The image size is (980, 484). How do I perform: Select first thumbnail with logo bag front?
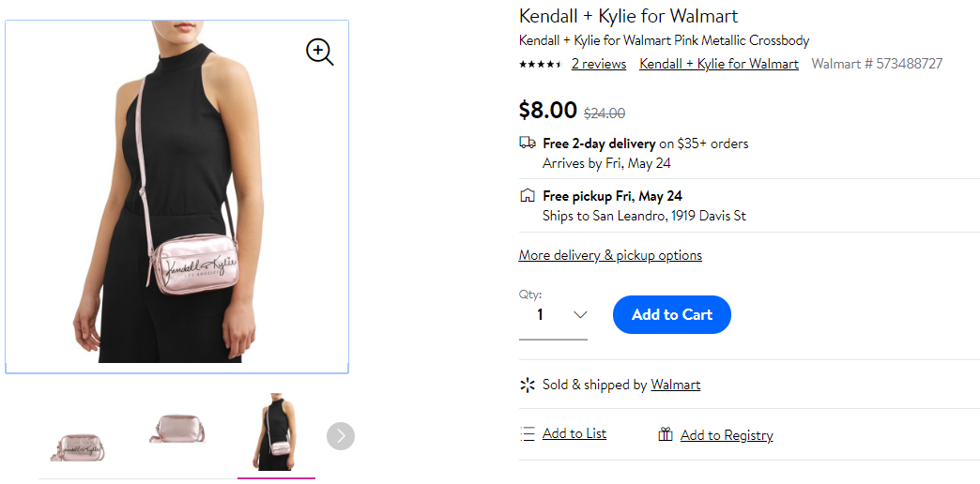[x=78, y=446]
